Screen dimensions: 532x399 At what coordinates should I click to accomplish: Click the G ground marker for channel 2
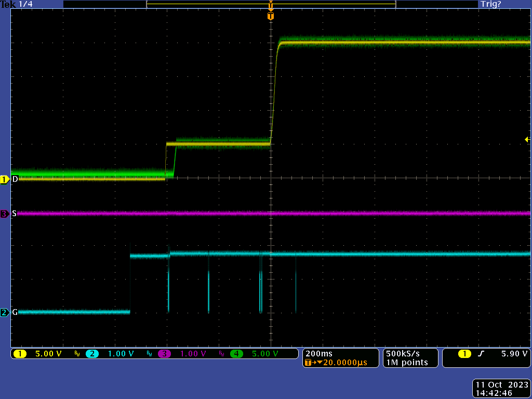coord(14,312)
